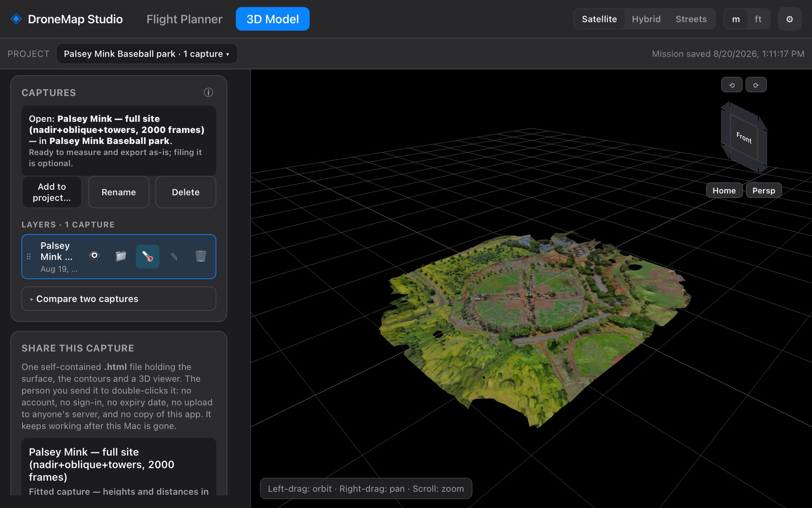812x508 pixels.
Task: Set units to meters
Action: point(736,19)
